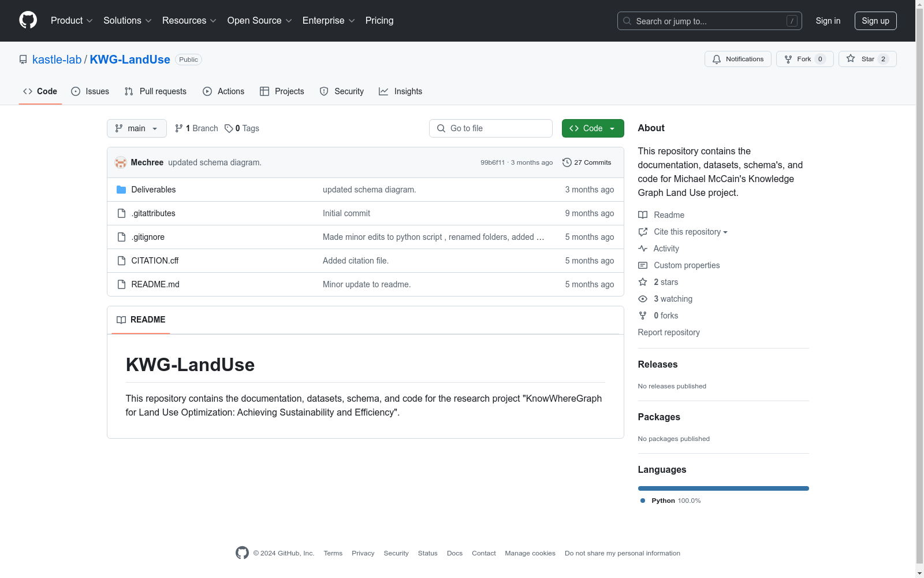Click the GitHub logo in header
Viewport: 924px width, 578px height.
coord(28,20)
